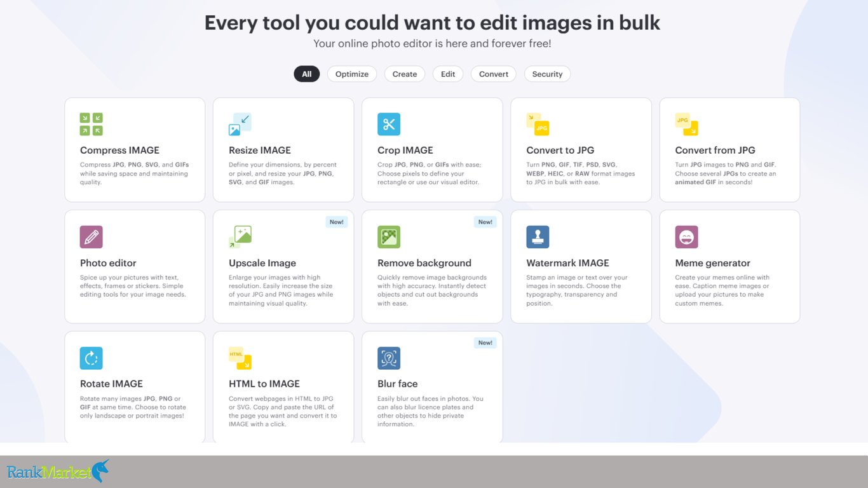
Task: Open the Watermark IMAGE title link
Action: tap(567, 263)
